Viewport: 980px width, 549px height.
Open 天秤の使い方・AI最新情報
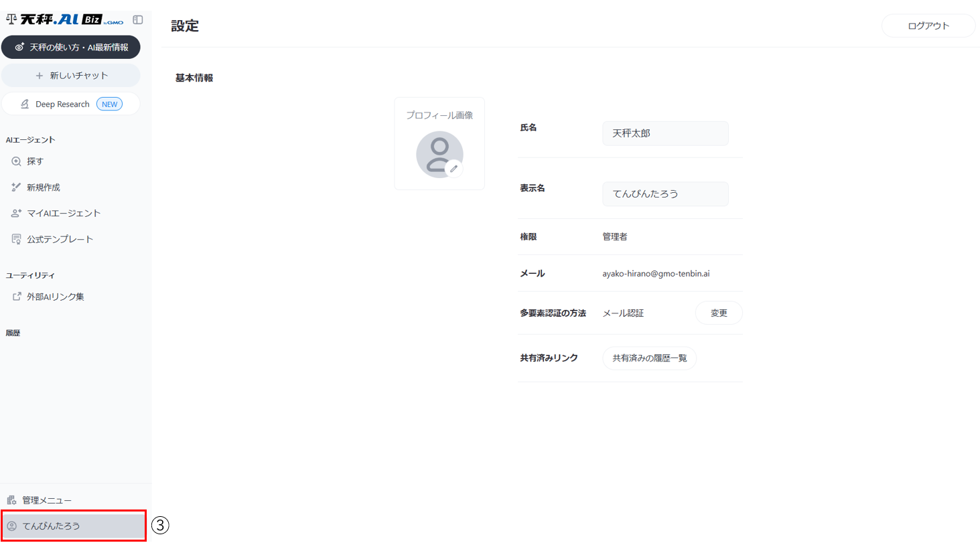click(x=71, y=48)
